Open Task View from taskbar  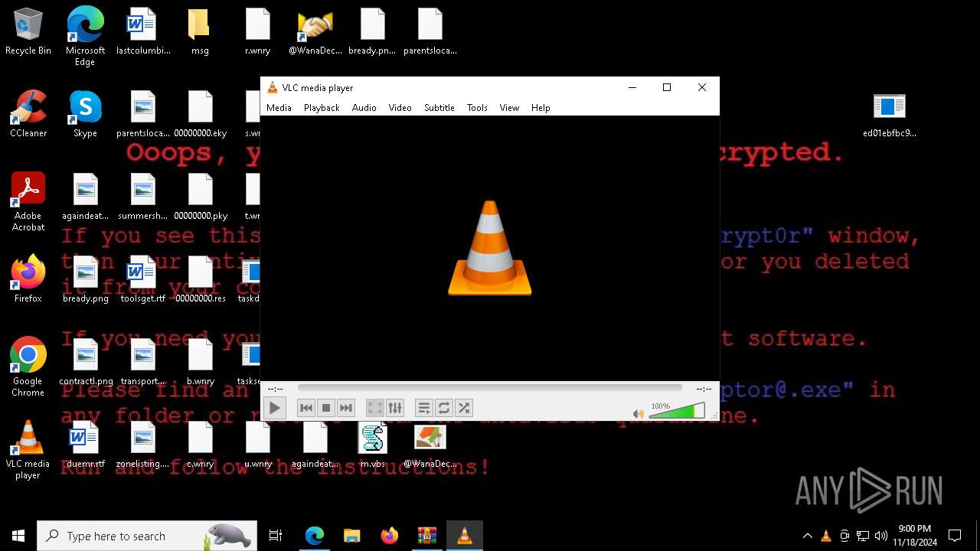(276, 536)
